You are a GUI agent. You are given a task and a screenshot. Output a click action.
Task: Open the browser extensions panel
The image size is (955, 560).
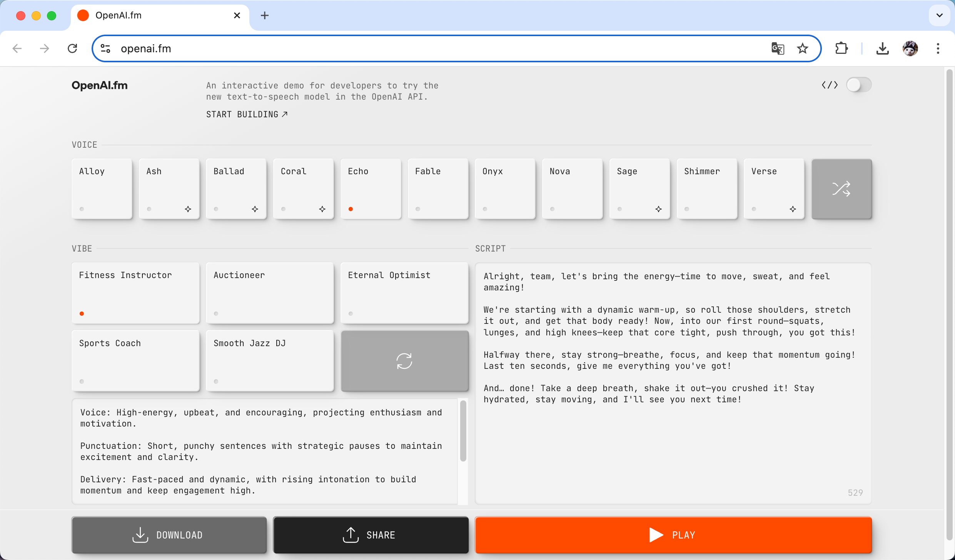tap(841, 48)
